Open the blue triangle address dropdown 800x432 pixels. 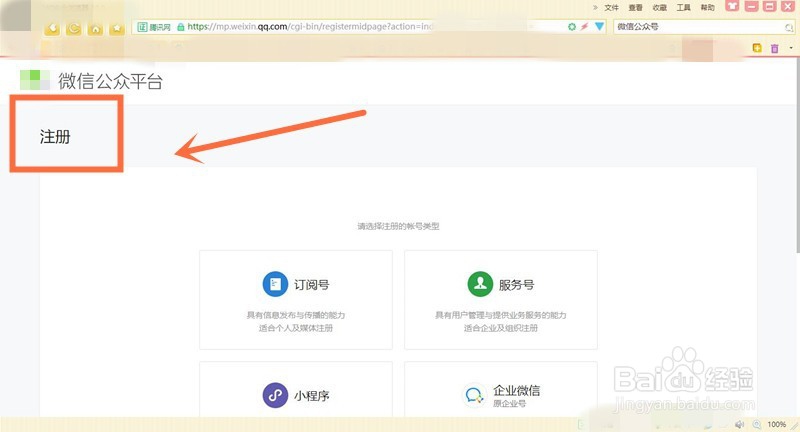599,27
